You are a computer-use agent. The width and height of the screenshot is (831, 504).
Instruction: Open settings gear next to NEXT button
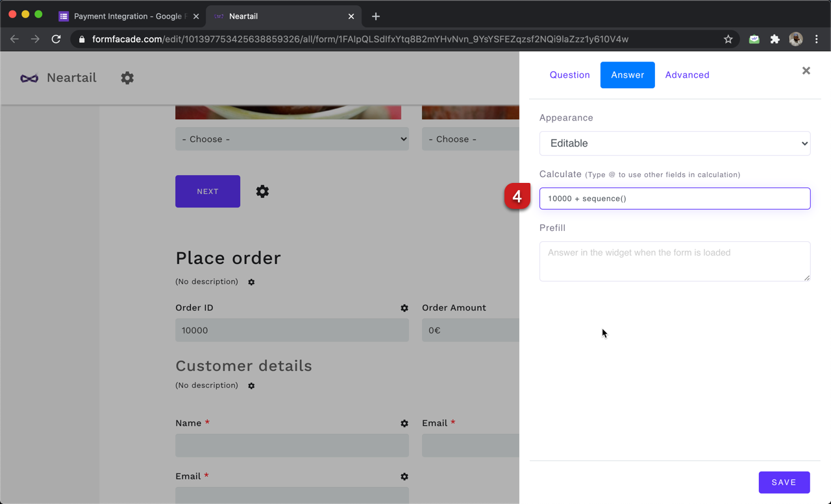[x=262, y=191]
